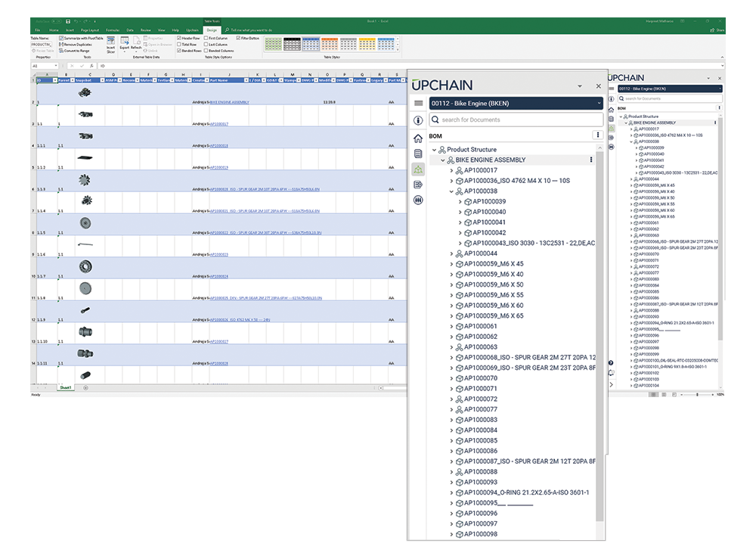Select AP1000061 in enlarged Upchain tree
756x556 pixels.
(x=480, y=326)
